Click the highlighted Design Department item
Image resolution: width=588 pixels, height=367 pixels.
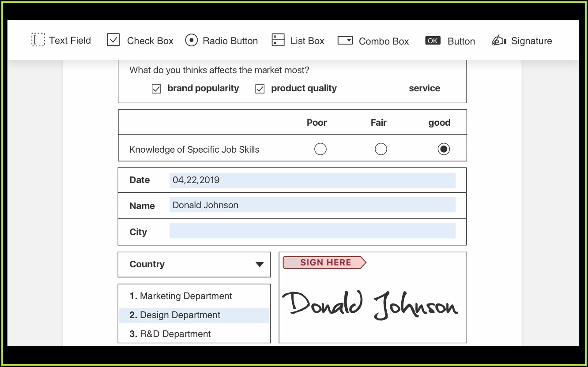click(x=180, y=315)
